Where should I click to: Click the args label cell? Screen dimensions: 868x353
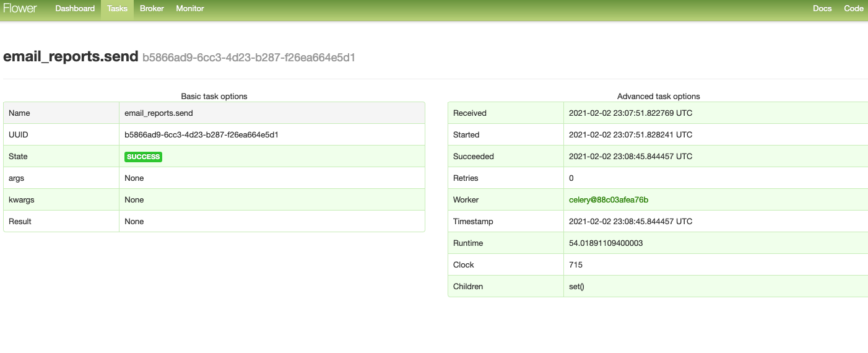click(x=61, y=178)
